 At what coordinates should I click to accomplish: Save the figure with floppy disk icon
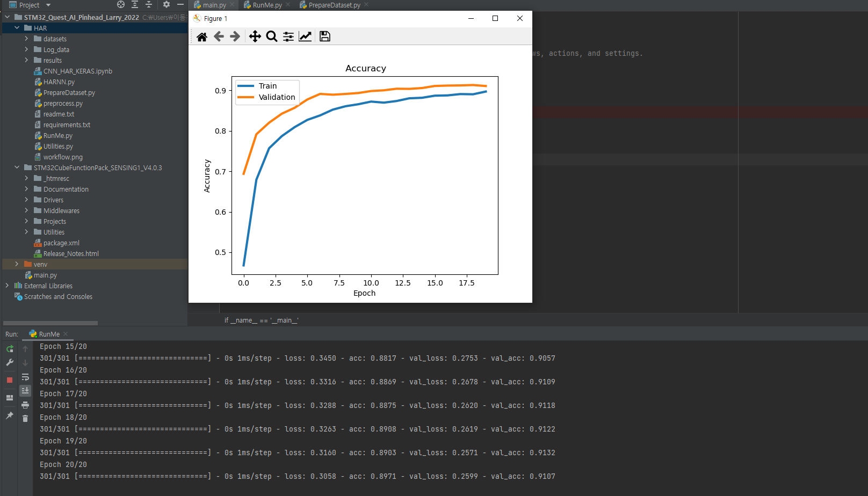pos(324,37)
